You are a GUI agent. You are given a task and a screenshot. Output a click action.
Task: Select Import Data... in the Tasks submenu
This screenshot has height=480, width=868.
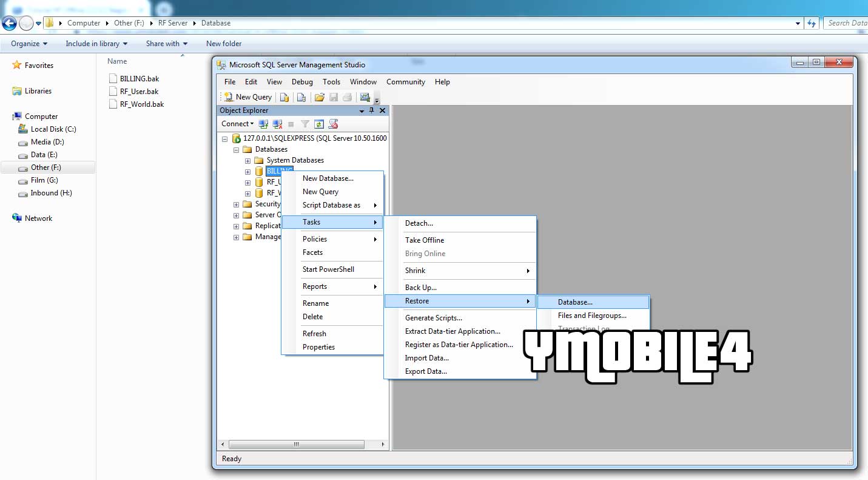pyautogui.click(x=460, y=358)
